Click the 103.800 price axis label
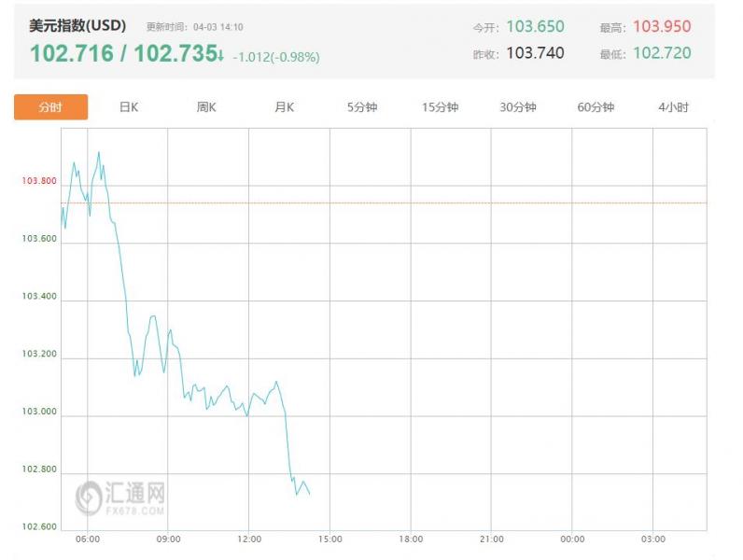 coord(39,181)
